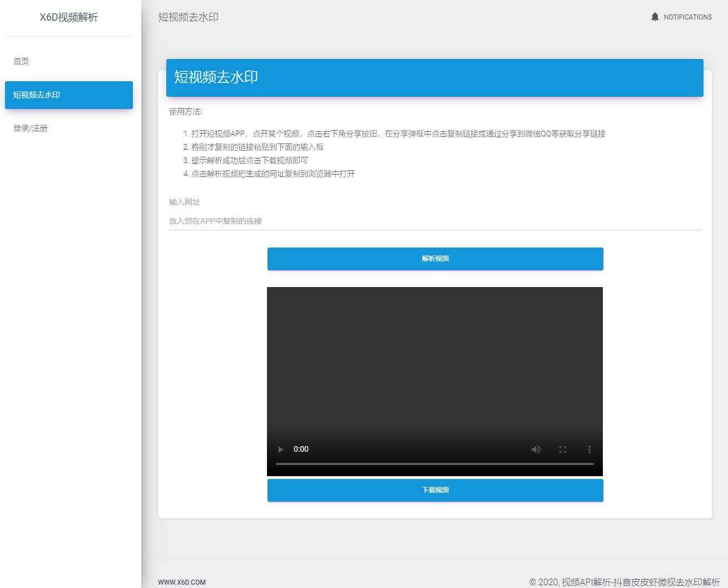Select 短视频去水印 in the sidebar
The width and height of the screenshot is (728, 588).
point(36,95)
